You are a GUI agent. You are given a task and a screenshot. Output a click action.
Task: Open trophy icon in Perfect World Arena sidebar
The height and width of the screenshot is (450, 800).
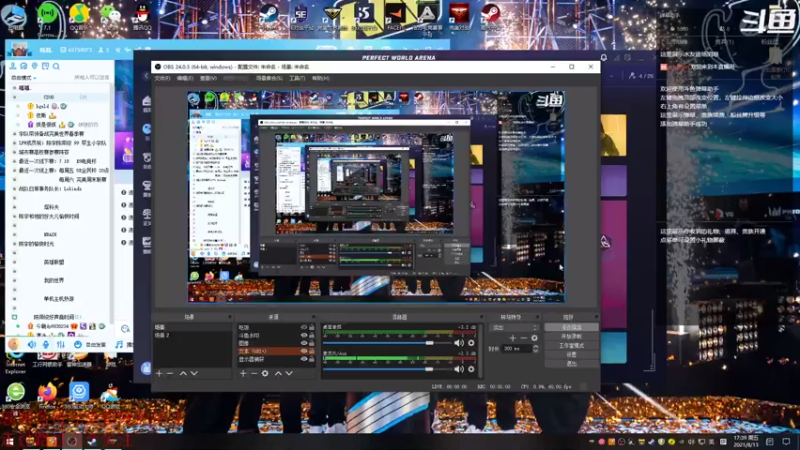pyautogui.click(x=147, y=186)
